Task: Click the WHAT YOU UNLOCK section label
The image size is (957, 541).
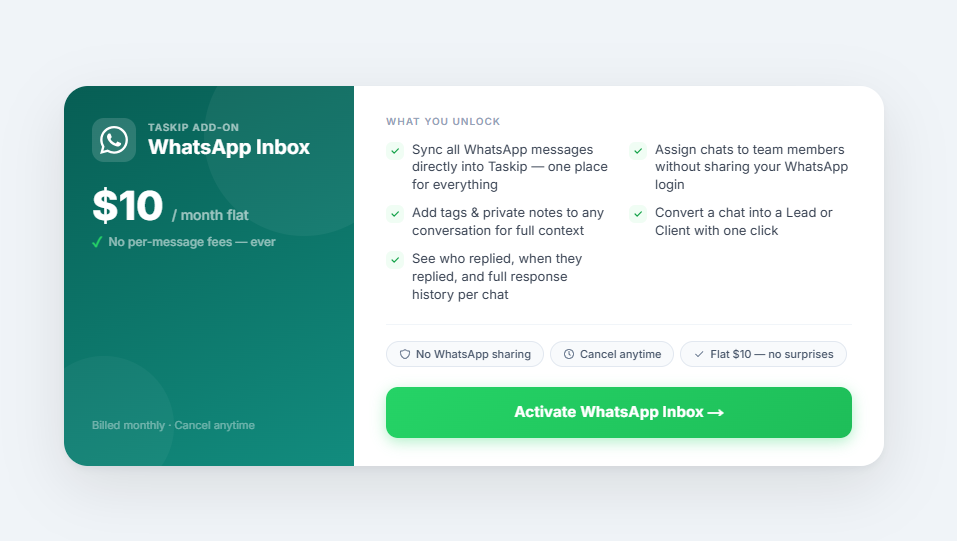Action: pos(443,122)
